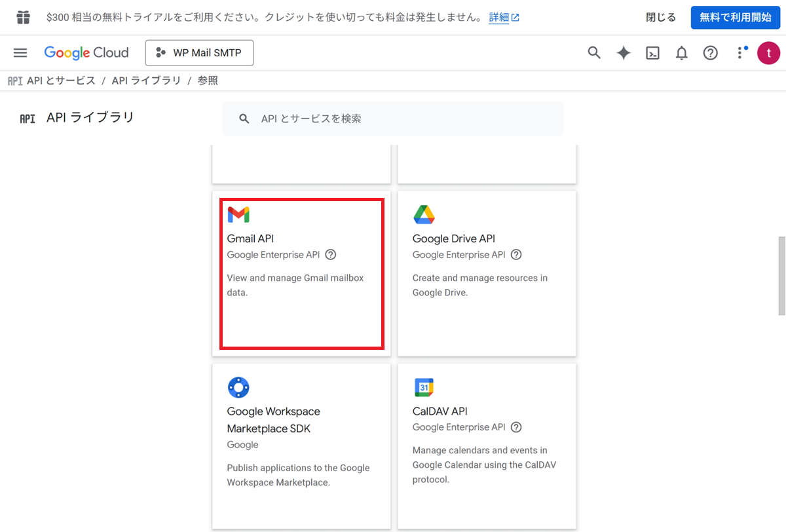Open the WP Mail SMTP project selector
The image size is (786, 532).
(x=199, y=53)
